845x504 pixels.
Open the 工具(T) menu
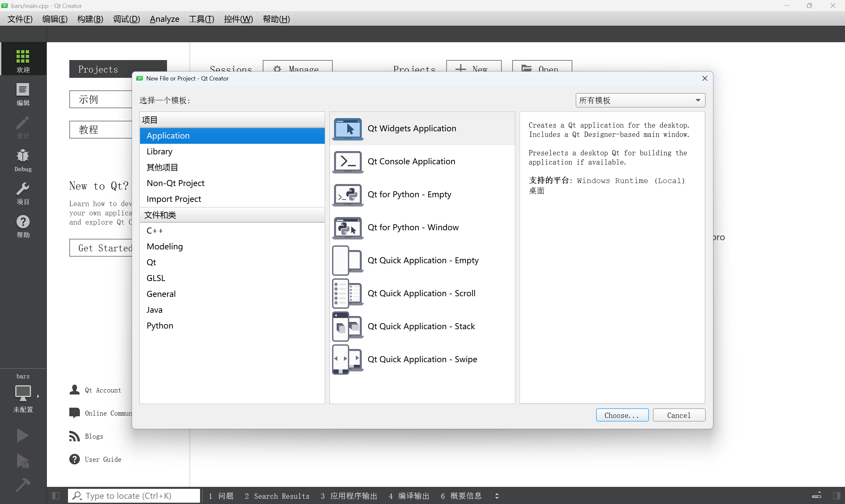click(x=201, y=19)
